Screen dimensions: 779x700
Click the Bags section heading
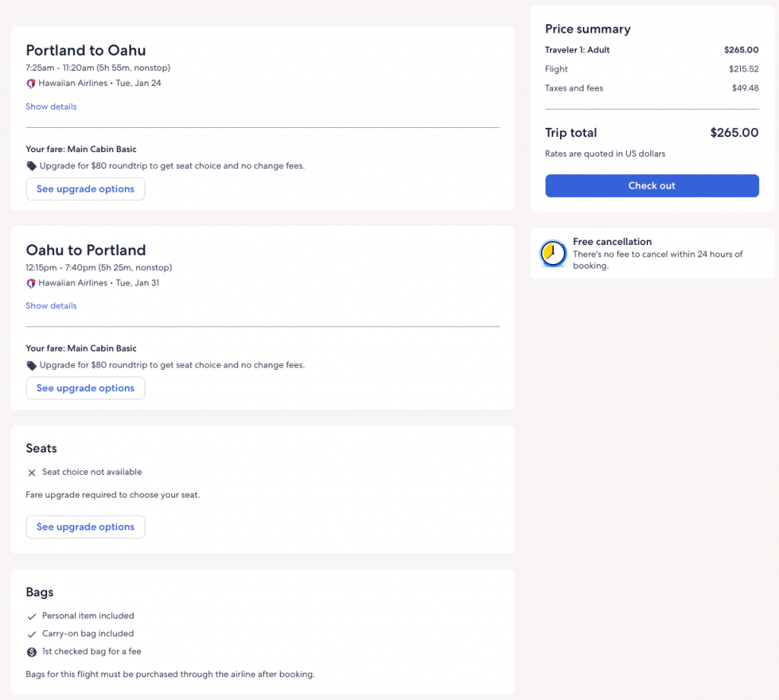(40, 592)
